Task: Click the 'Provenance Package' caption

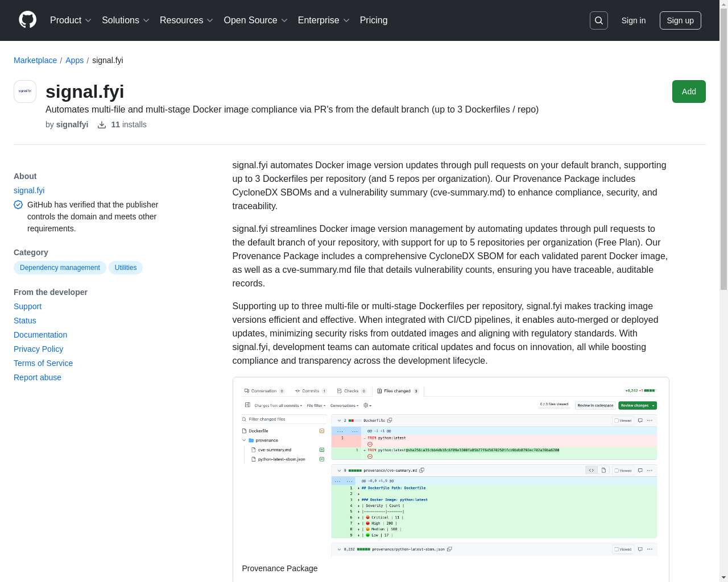Action: click(280, 568)
